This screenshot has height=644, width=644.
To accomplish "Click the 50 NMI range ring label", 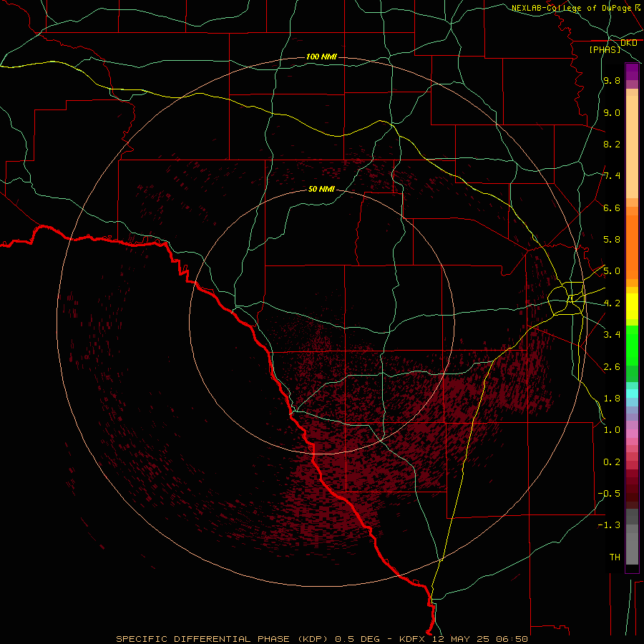I will pyautogui.click(x=321, y=189).
